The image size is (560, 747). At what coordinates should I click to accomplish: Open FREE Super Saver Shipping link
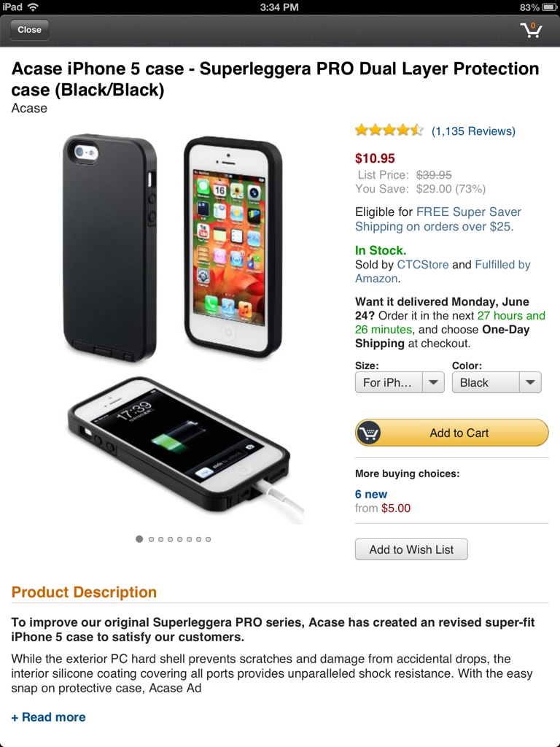(438, 219)
